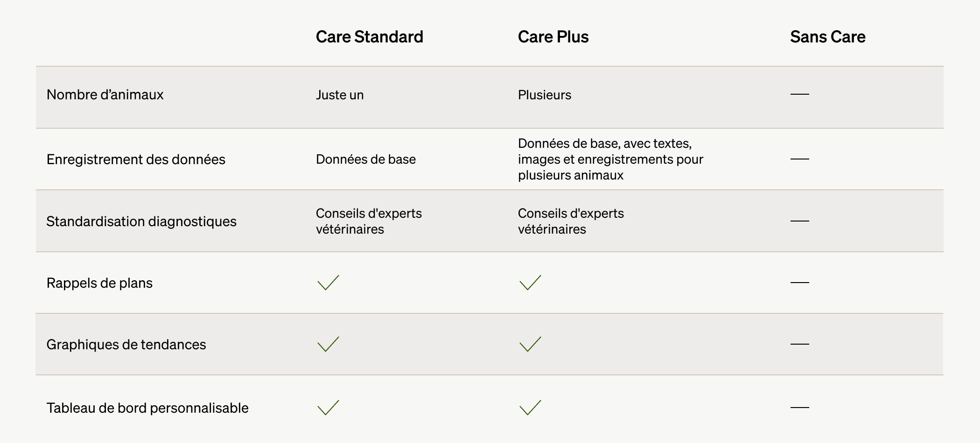The width and height of the screenshot is (980, 443).
Task: Click Sans Care dash in Rappels de plans row
Action: click(799, 283)
